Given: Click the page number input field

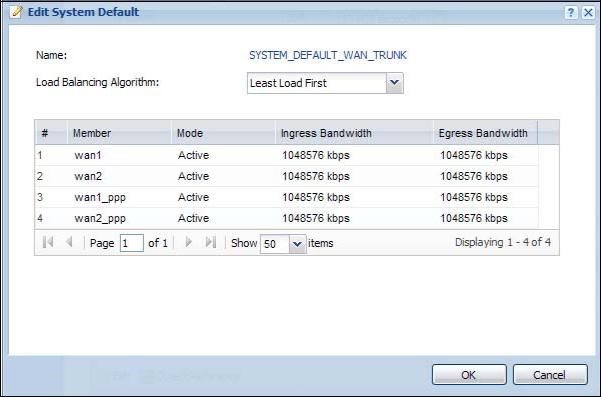Looking at the screenshot, I should coord(131,243).
